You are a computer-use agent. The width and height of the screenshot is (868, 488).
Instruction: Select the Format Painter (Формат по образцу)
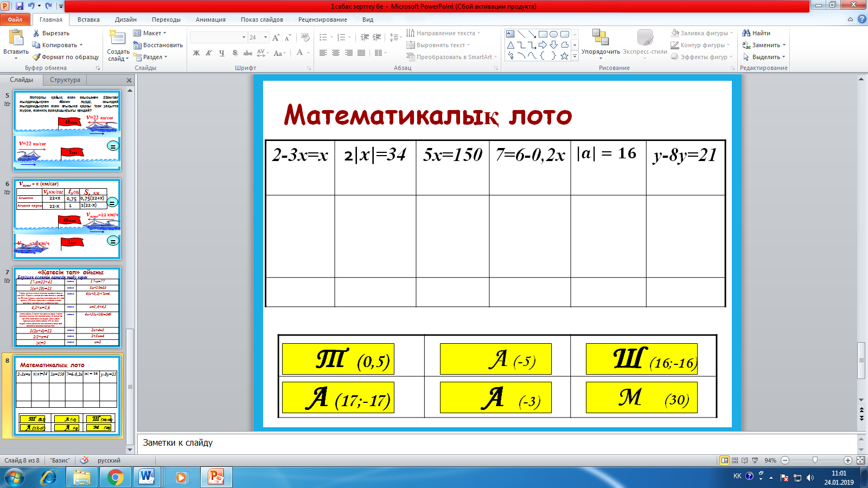tap(65, 57)
